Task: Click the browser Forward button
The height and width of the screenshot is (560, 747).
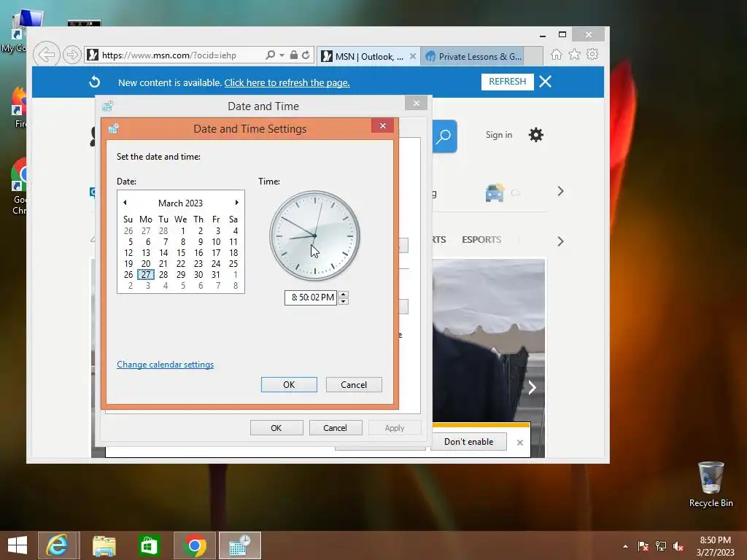Action: pyautogui.click(x=72, y=55)
